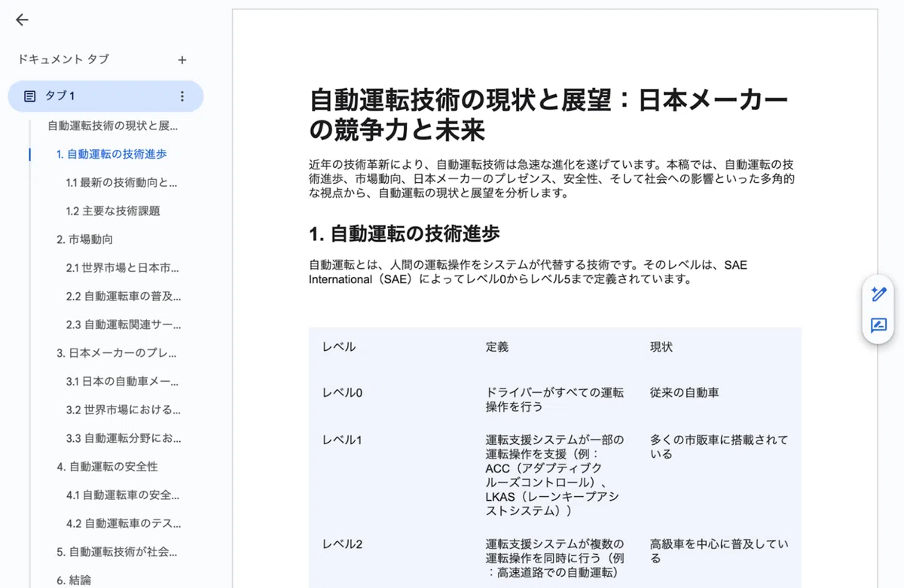Jump to outline item 2.1 世界市場と日本市...
This screenshot has width=904, height=588.
point(123,269)
